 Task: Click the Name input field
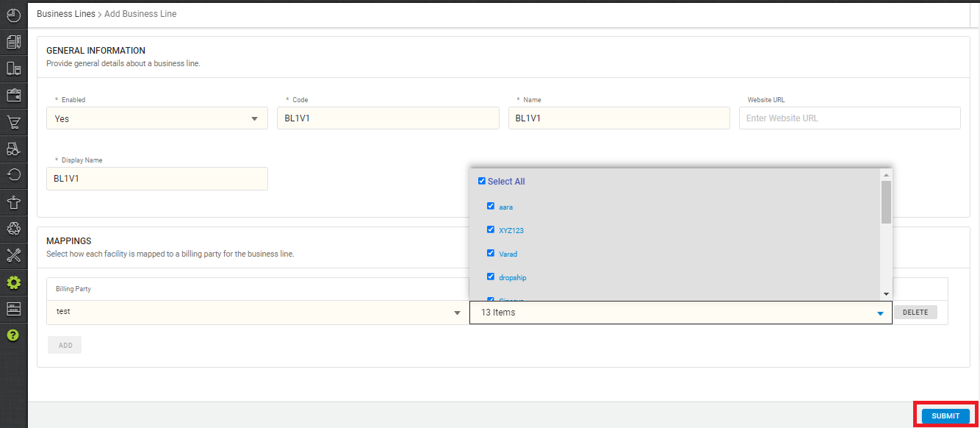pos(619,118)
